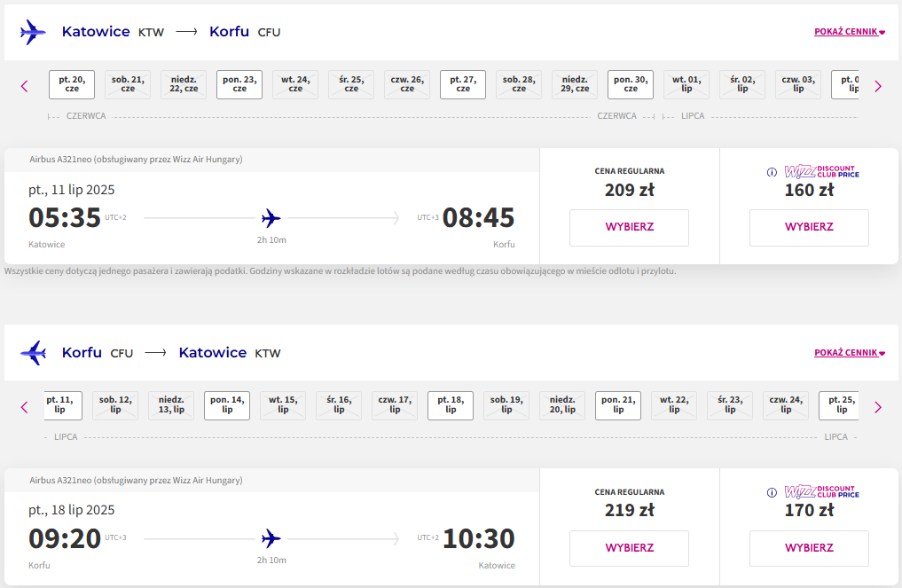Choose discount club price 170 zł WYBIERZ
Image resolution: width=902 pixels, height=588 pixels.
809,548
